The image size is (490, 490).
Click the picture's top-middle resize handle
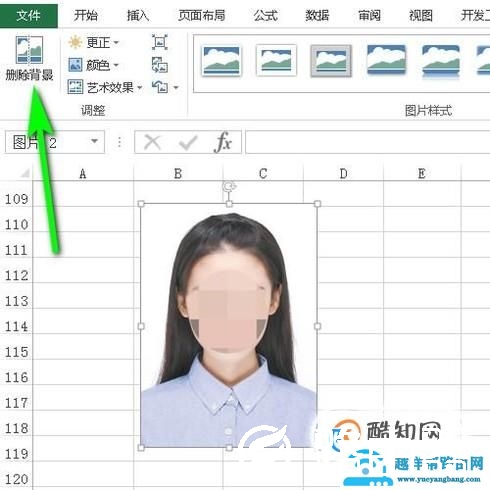(x=229, y=203)
